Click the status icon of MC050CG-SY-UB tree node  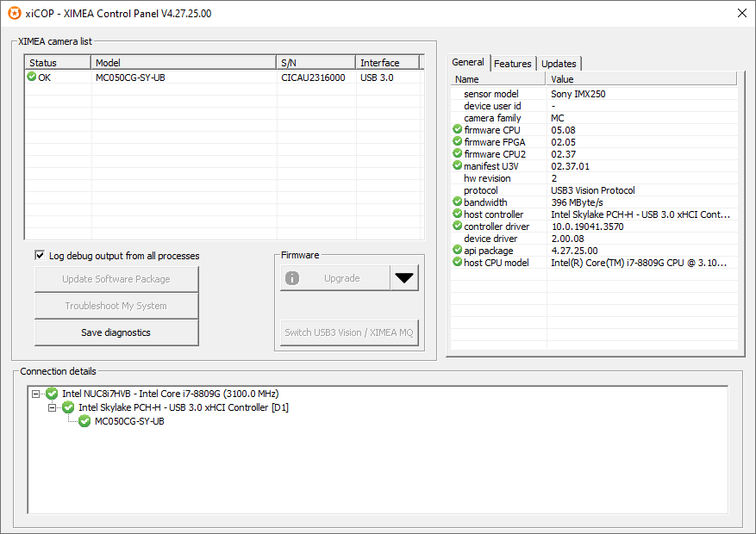point(84,421)
